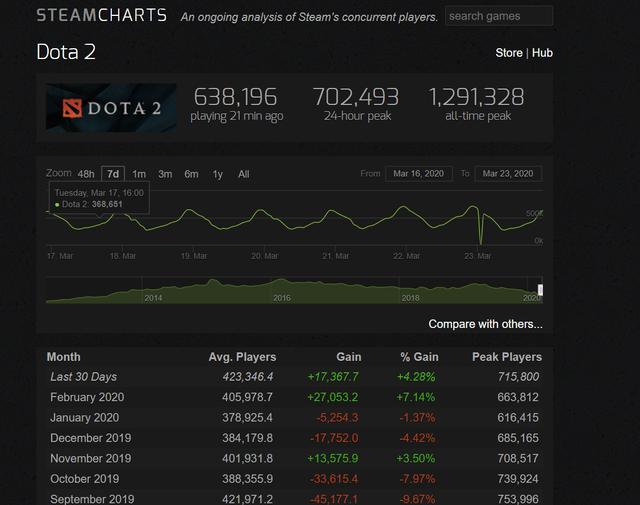The width and height of the screenshot is (640, 505).
Task: Set chart zoom to 6m
Action: (x=191, y=174)
